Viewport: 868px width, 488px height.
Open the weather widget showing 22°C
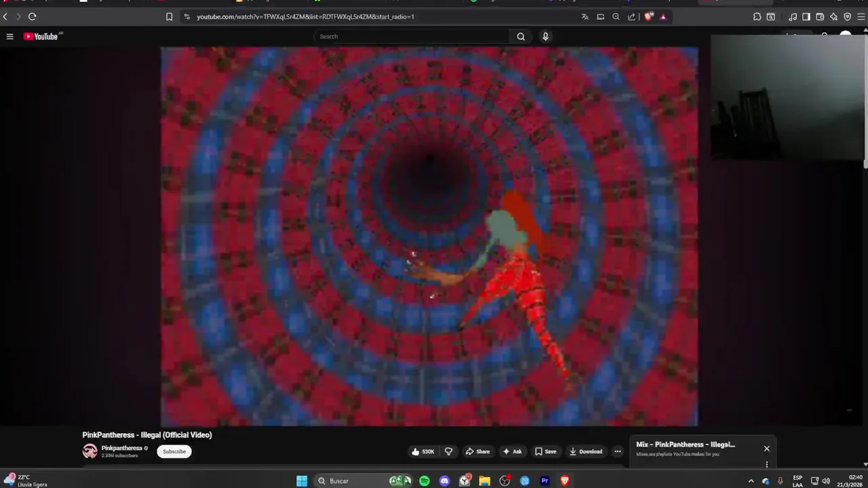click(26, 481)
